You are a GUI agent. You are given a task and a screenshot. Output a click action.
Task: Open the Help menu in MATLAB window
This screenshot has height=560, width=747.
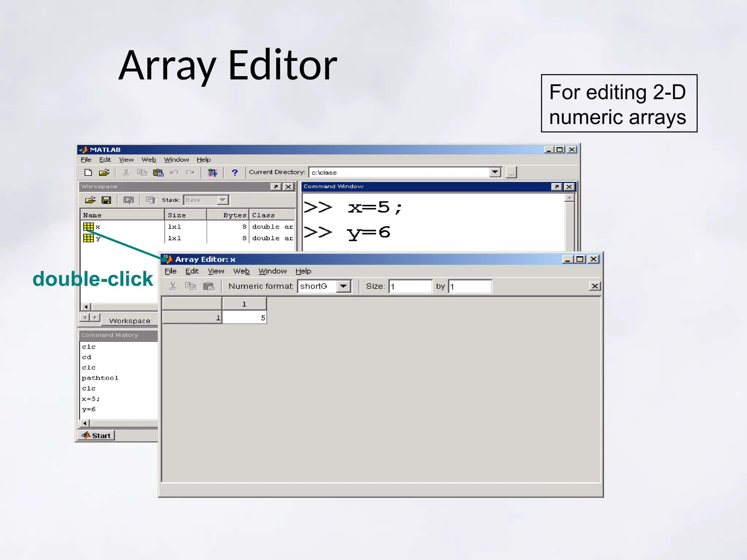204,160
